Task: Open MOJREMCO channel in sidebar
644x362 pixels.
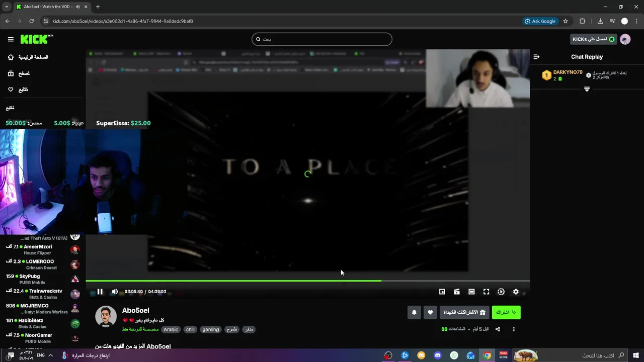Action: 43,309
